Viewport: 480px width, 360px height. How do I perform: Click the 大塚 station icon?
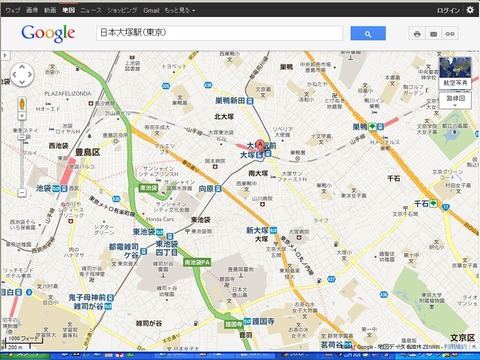point(260,155)
